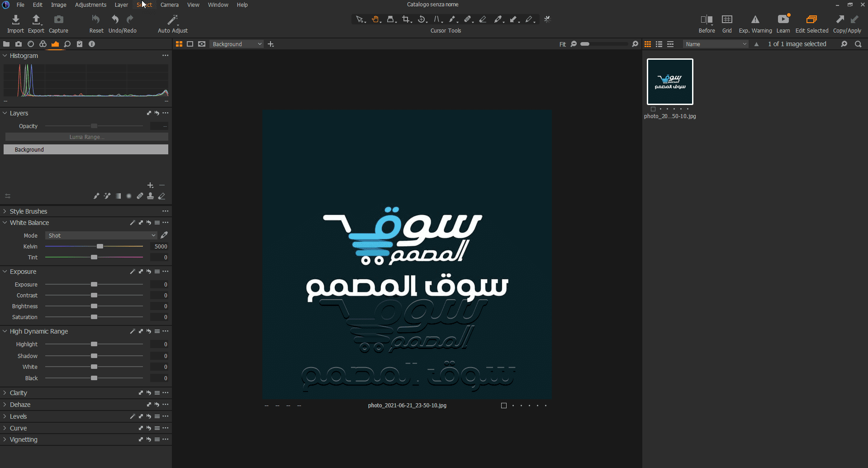Expand the Dehaze panel
Screen dimensions: 868x468
pyautogui.click(x=5, y=405)
